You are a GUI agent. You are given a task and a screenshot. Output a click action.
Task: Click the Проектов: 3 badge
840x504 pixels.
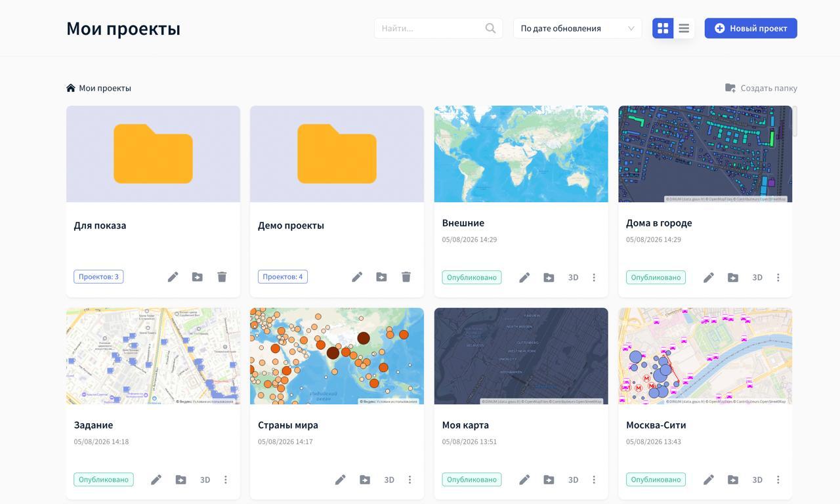click(x=98, y=277)
